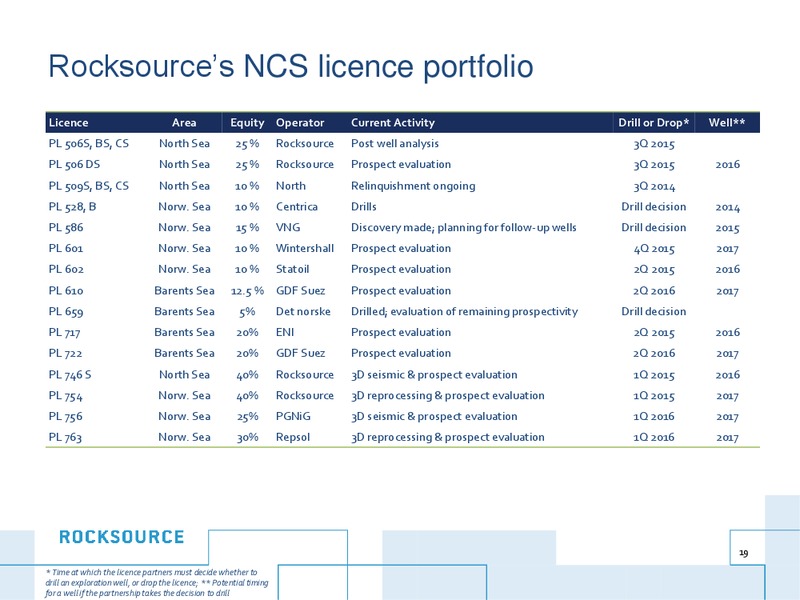
Task: Click "3D reprocessing & prospect evaluation" in PL 763 row
Action: (447, 438)
